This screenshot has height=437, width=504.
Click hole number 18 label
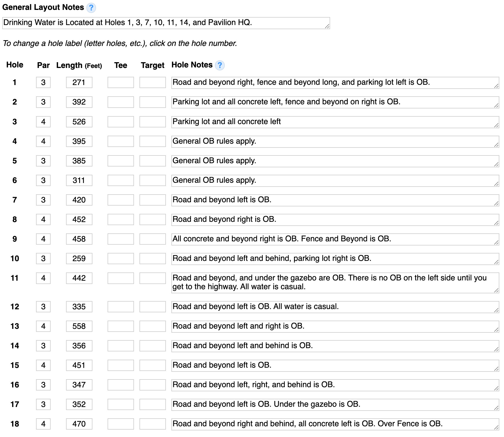(15, 424)
